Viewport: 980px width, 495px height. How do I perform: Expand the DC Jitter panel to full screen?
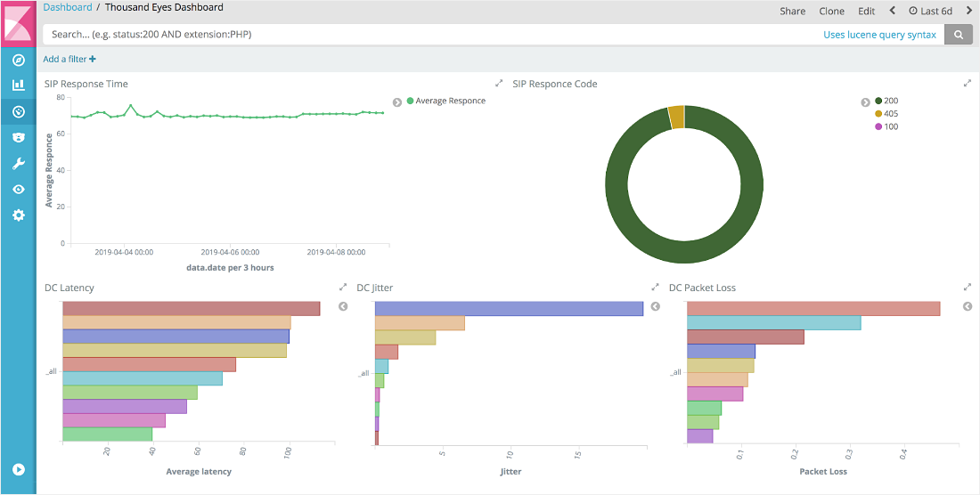[x=655, y=288]
